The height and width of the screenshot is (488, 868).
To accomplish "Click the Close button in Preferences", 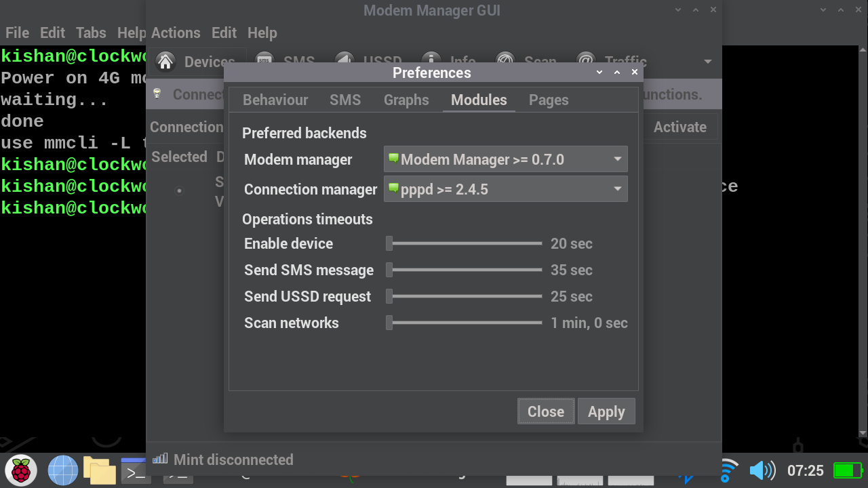I will click(546, 411).
